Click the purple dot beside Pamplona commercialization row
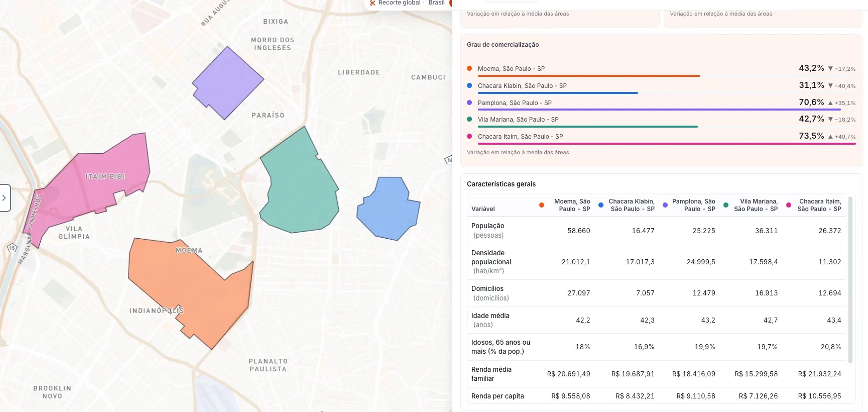The height and width of the screenshot is (412, 868). point(469,102)
